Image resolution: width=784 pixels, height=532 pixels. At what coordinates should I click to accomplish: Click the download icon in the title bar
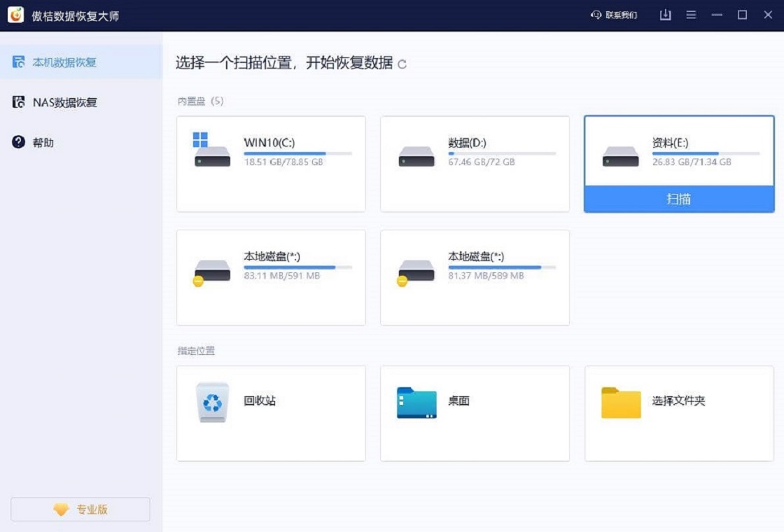pyautogui.click(x=664, y=14)
